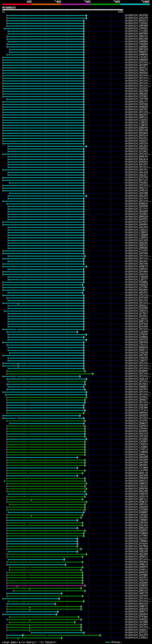The image size is (152, 644).
Task: Click hit label UniRef100_Q013Y5
Action: click(x=136, y=635)
